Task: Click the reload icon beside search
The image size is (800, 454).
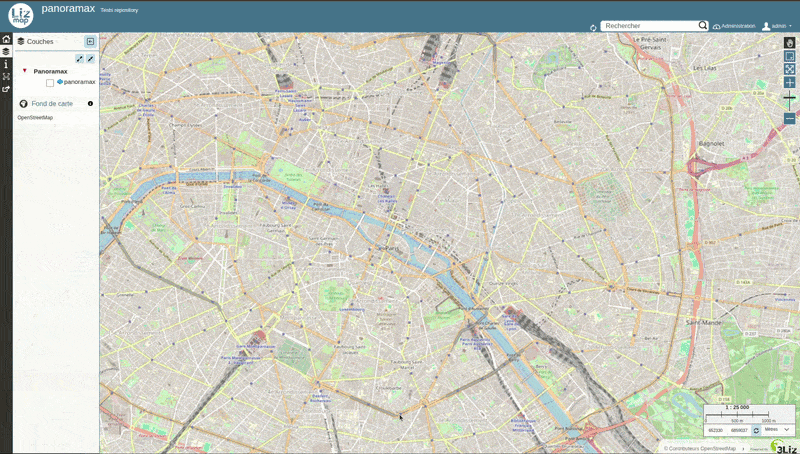Action: point(593,28)
